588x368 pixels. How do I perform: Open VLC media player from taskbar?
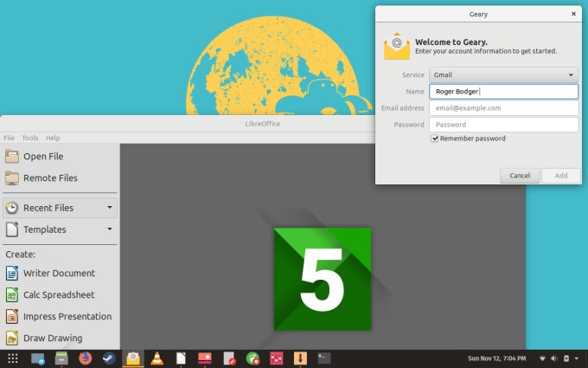coord(157,358)
